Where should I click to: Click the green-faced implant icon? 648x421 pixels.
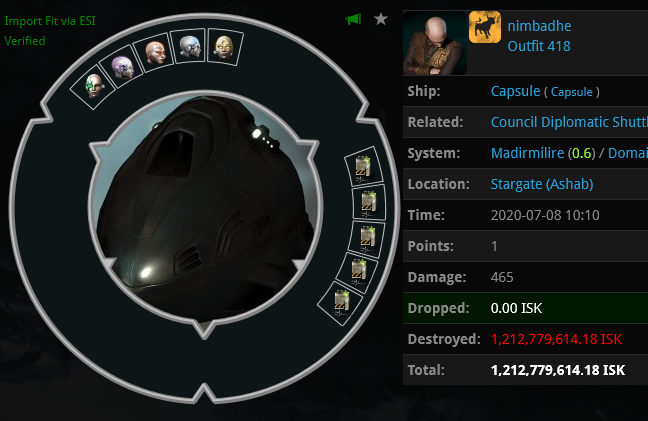point(93,86)
